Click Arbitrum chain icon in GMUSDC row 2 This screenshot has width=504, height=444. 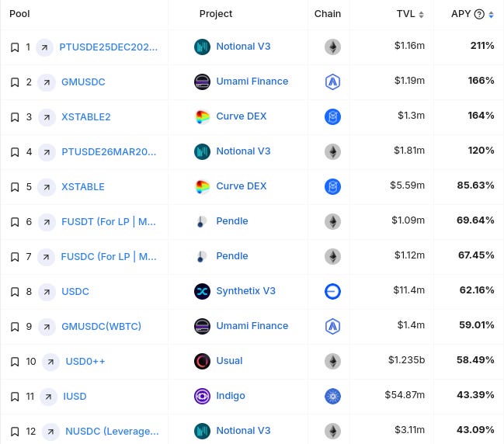tap(332, 82)
